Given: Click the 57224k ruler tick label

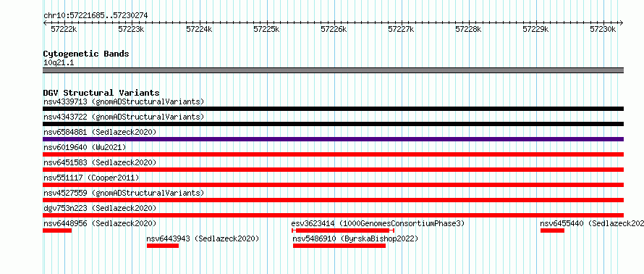Looking at the screenshot, I should pos(199,29).
